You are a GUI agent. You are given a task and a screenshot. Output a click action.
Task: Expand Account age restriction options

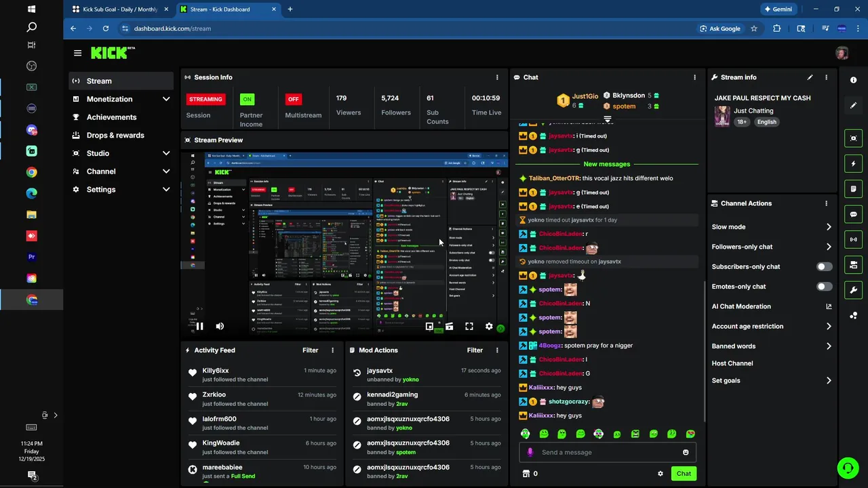coord(829,326)
